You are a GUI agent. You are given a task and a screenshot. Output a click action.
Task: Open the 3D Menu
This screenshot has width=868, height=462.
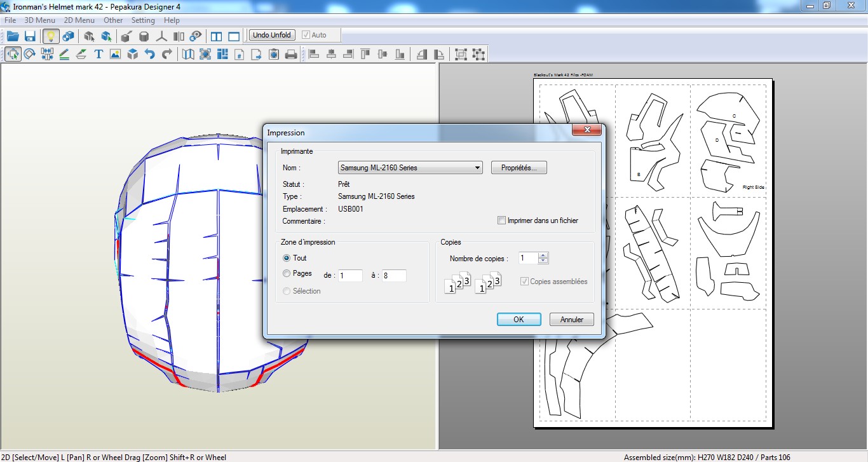click(40, 20)
